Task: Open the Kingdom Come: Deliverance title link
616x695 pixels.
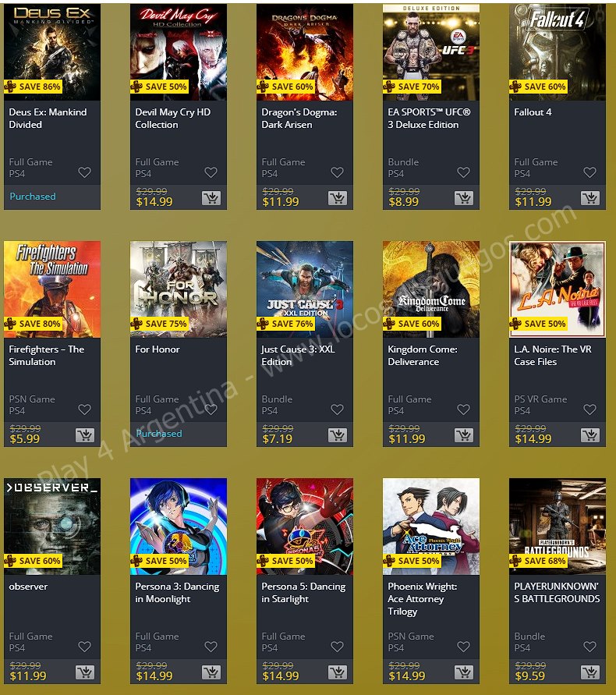Action: (423, 356)
